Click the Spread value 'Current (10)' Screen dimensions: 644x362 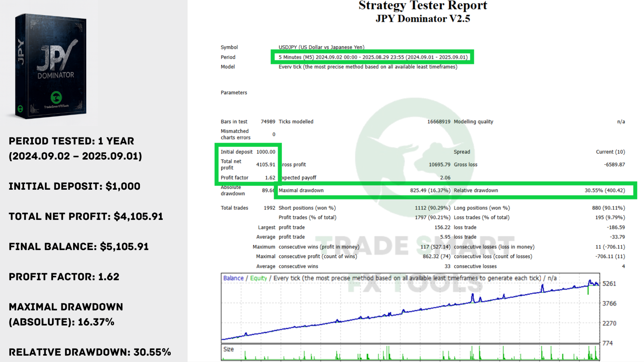[x=610, y=152]
